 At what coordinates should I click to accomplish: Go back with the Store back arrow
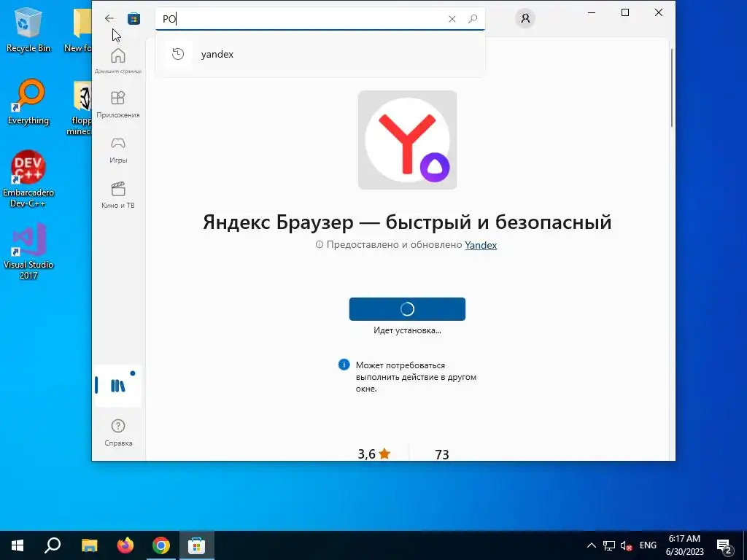(x=109, y=18)
